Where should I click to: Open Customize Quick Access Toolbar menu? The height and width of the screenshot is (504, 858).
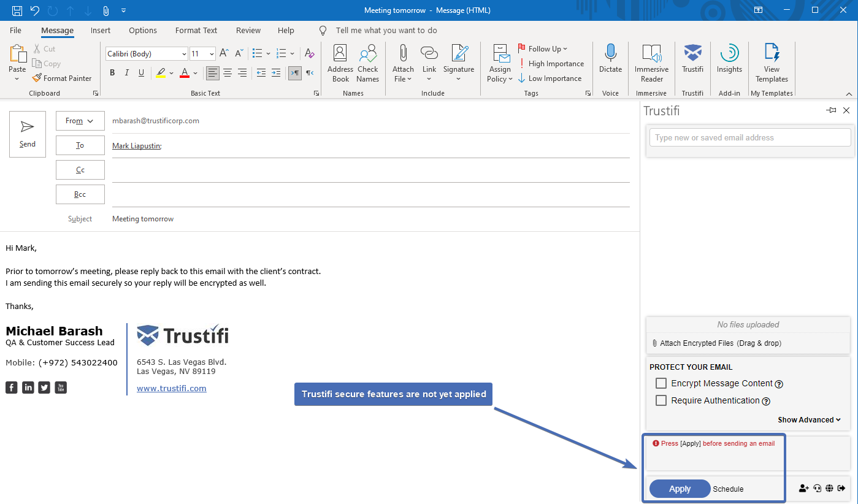coord(123,10)
